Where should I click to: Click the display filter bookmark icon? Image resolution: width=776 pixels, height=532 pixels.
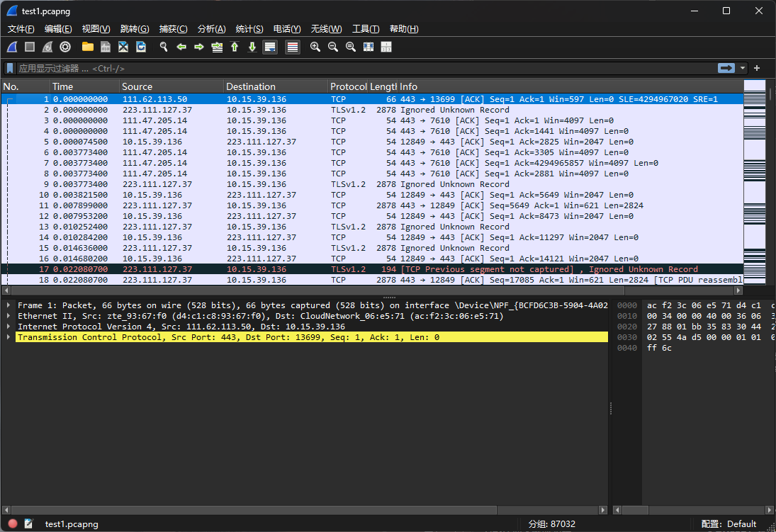[10, 68]
